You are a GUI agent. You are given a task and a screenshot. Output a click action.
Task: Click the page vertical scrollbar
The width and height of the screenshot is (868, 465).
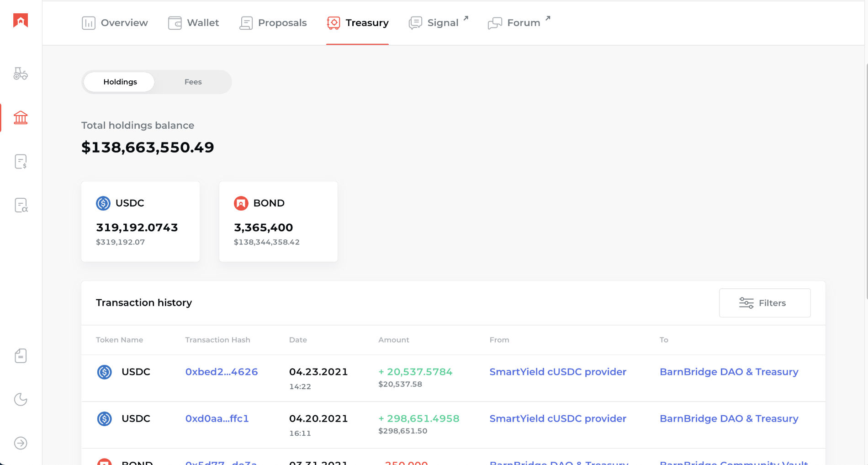(866, 182)
